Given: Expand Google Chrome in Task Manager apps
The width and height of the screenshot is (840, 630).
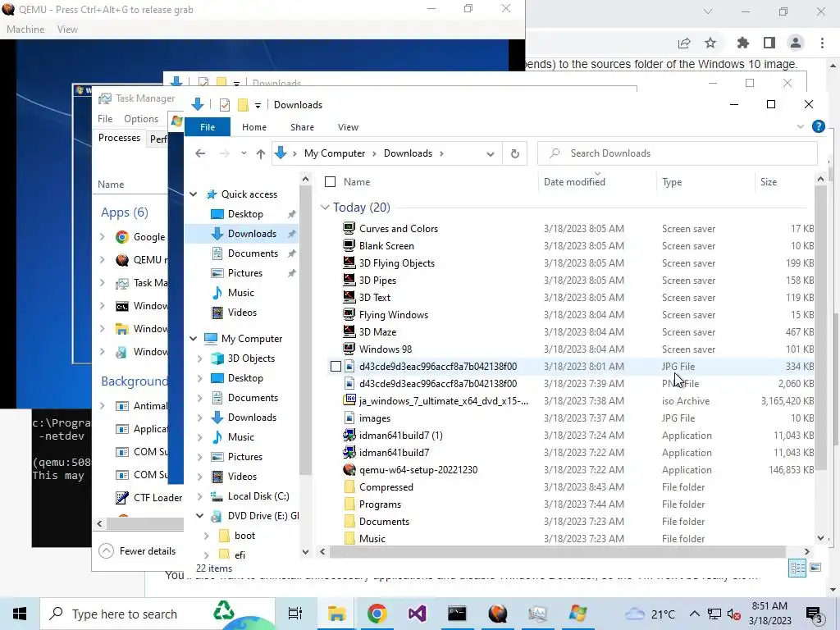Looking at the screenshot, I should [103, 236].
